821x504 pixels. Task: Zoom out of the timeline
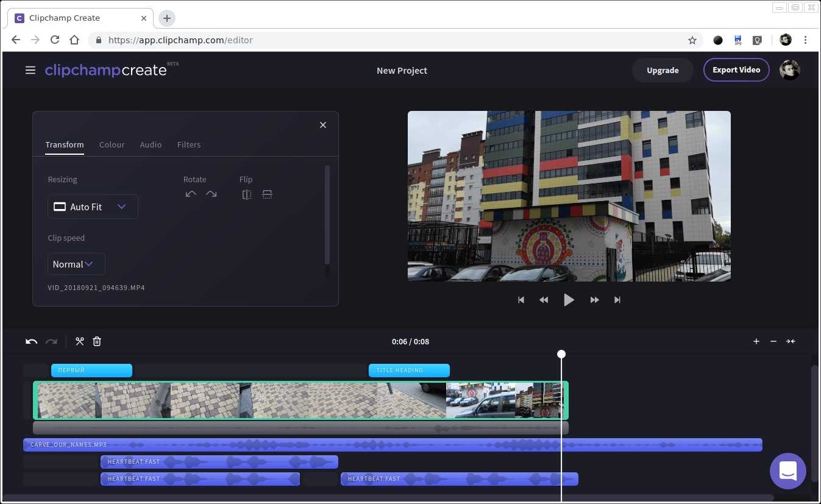[x=773, y=341]
